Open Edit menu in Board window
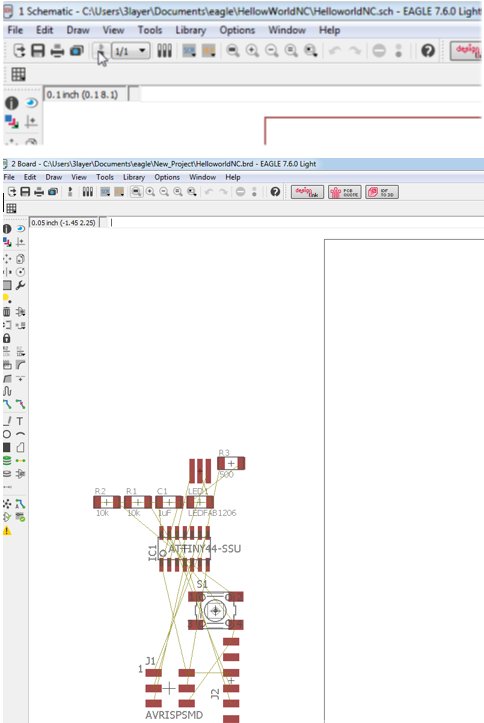This screenshot has width=484, height=723. click(30, 177)
